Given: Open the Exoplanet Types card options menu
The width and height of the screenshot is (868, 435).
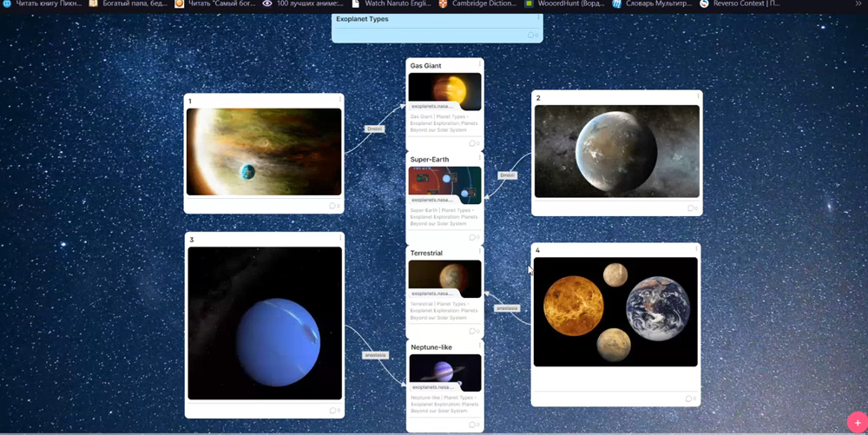Looking at the screenshot, I should pos(538,17).
